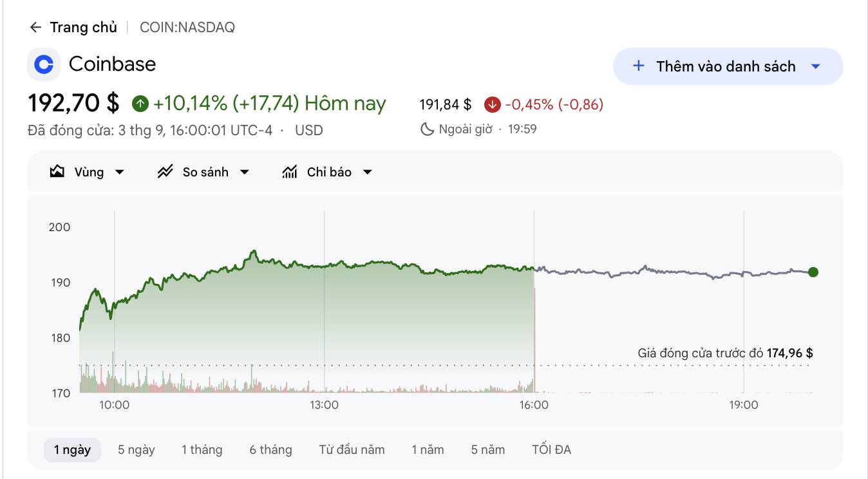Click the green endpoint dot on chart
Screen dimensions: 868x479
pyautogui.click(x=813, y=272)
